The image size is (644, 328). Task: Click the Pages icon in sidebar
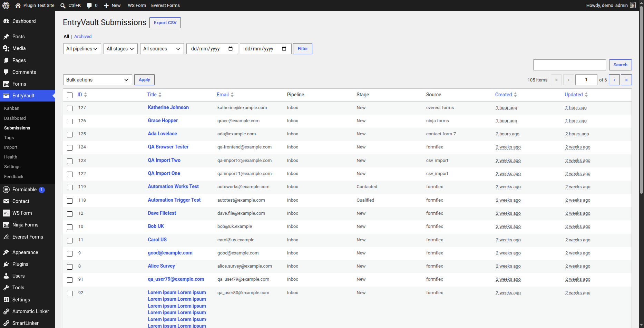click(6, 60)
